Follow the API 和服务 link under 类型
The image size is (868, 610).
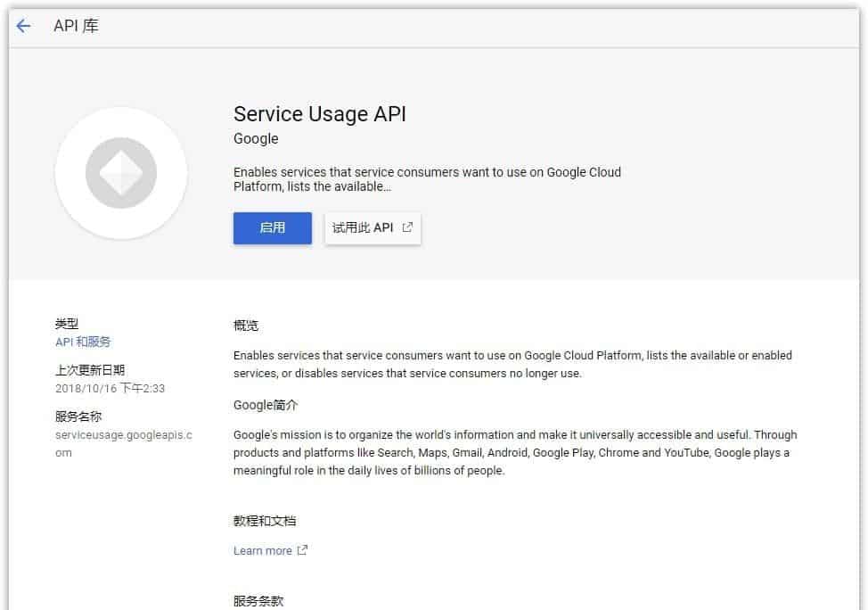click(x=82, y=340)
